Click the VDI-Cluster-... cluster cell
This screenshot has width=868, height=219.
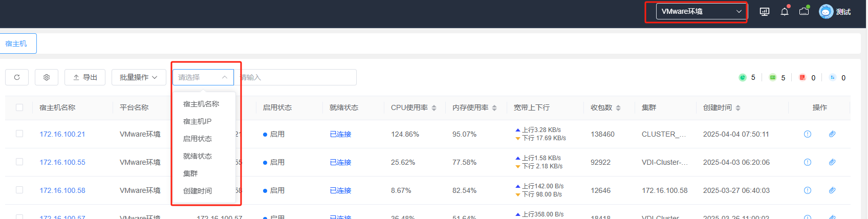tap(665, 162)
